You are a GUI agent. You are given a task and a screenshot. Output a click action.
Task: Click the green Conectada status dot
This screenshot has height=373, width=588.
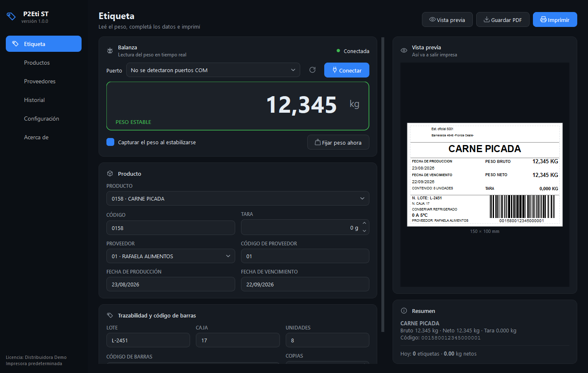tap(338, 51)
